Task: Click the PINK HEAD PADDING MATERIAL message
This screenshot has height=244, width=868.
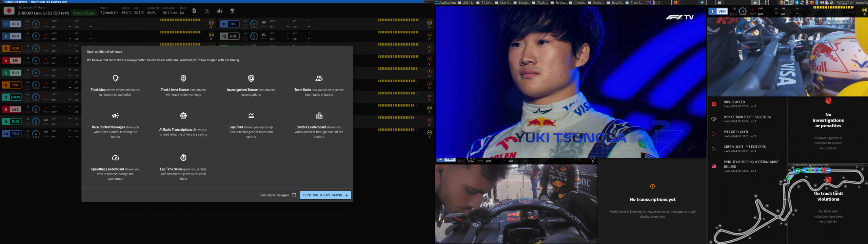Action: [751, 164]
